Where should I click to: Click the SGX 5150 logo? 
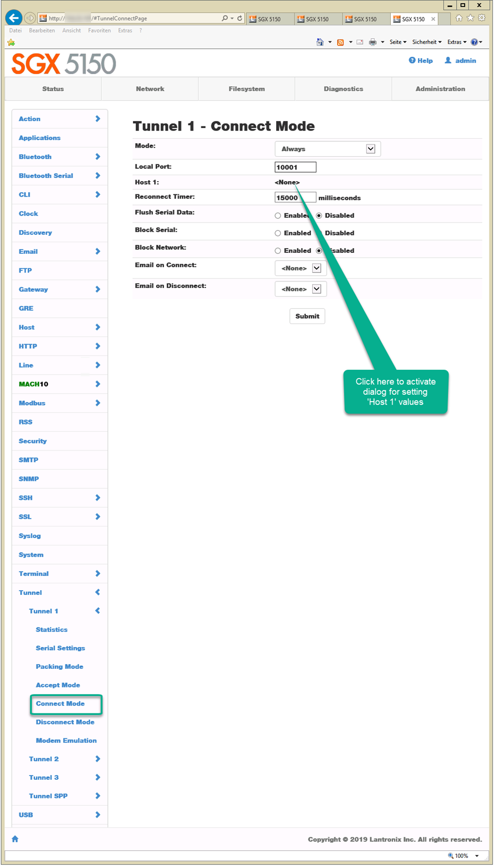point(64,64)
